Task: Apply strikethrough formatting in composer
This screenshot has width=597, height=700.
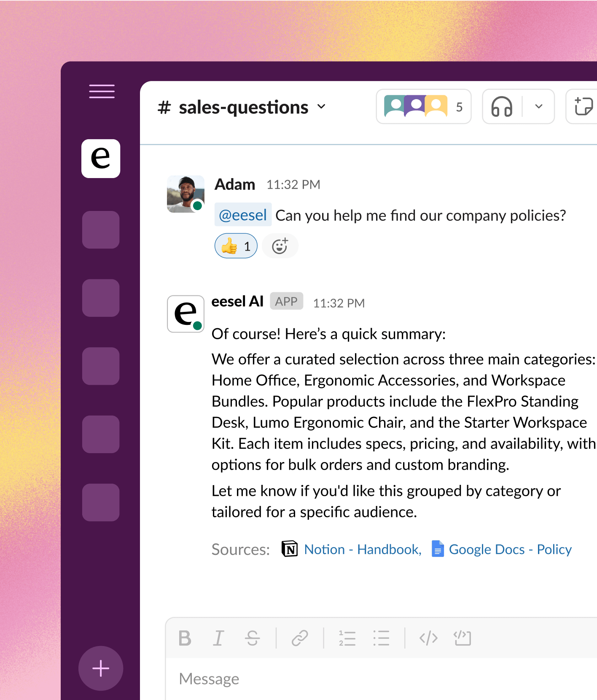Action: pyautogui.click(x=253, y=638)
